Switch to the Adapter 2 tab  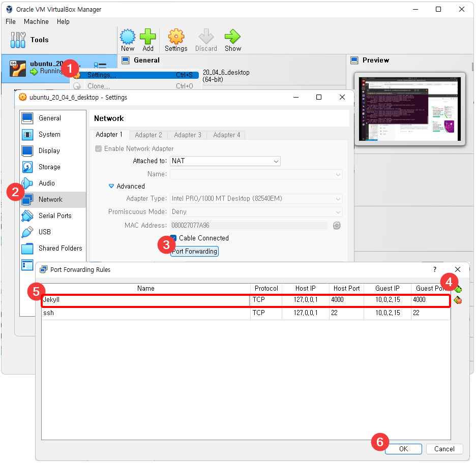tap(148, 135)
